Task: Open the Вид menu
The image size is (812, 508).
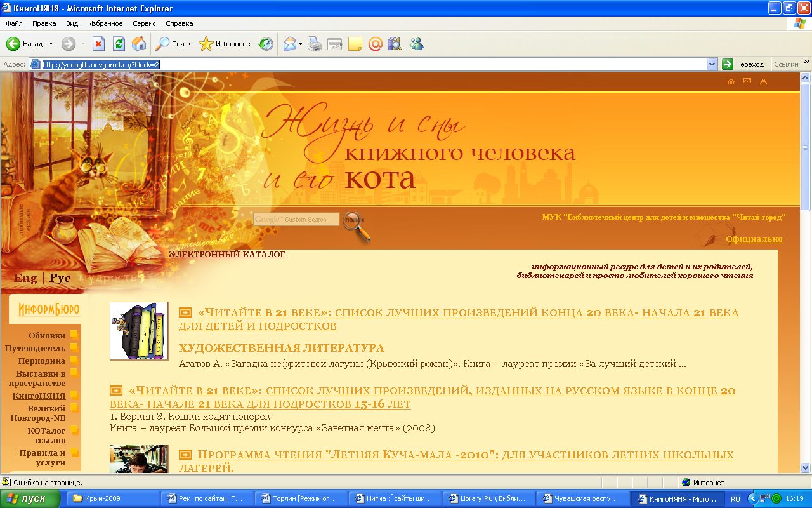Action: pos(72,23)
